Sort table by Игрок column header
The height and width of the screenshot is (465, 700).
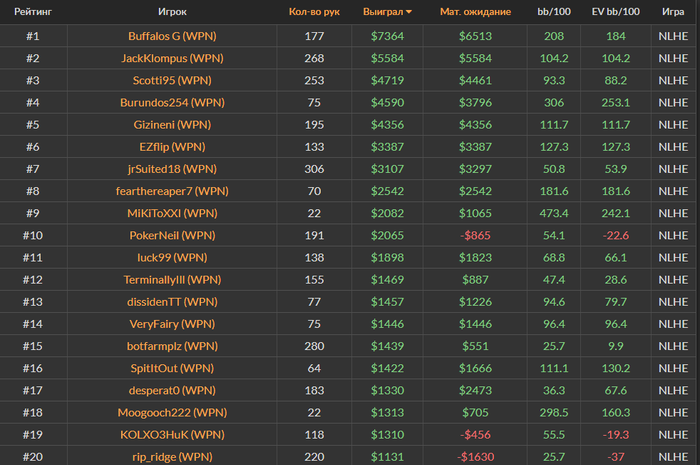point(172,12)
